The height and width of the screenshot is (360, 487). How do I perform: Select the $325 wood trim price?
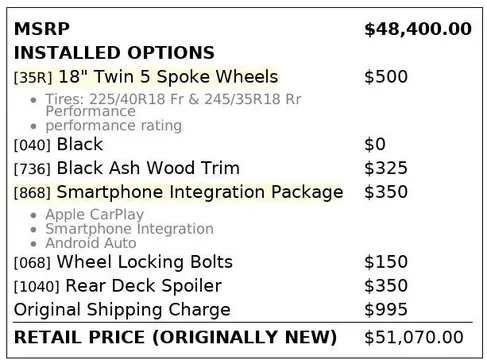386,168
